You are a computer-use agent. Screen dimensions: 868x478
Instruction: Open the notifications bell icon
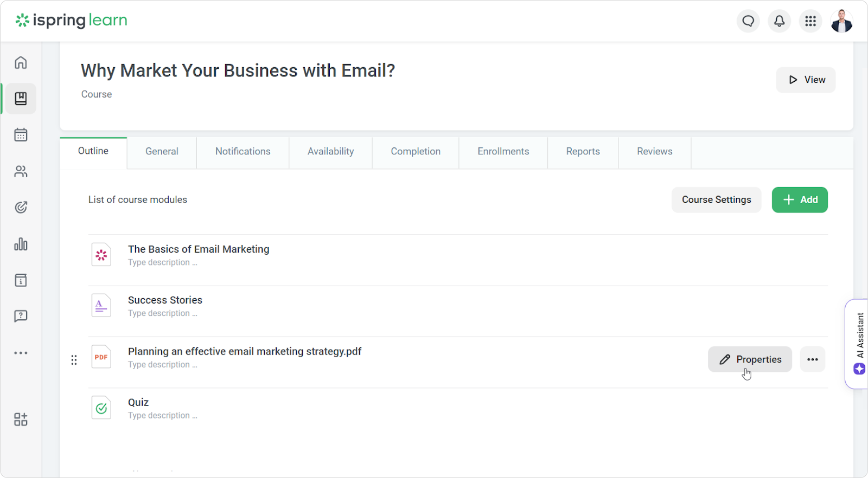(x=779, y=21)
